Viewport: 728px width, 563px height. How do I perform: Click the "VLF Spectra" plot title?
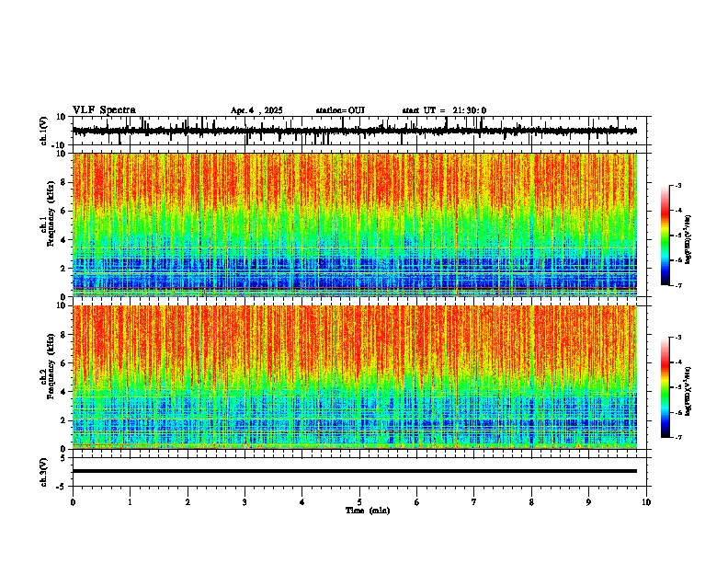point(104,110)
